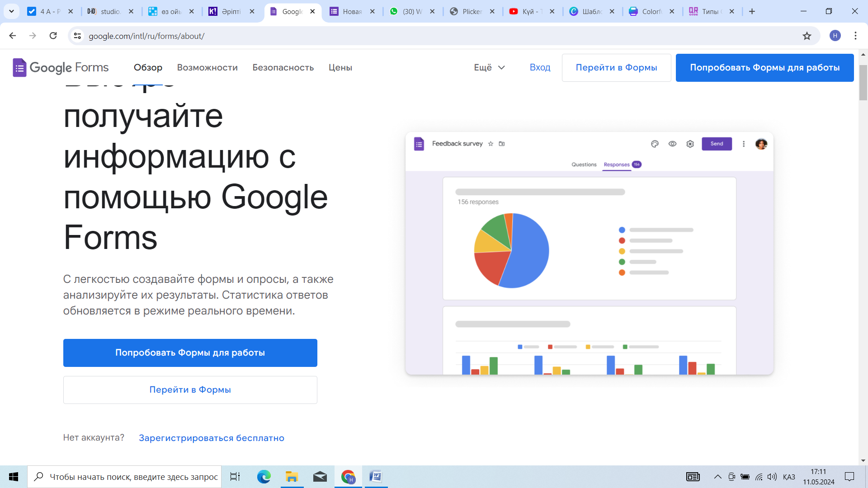Open Task View on taskbar
The height and width of the screenshot is (488, 868).
(235, 477)
